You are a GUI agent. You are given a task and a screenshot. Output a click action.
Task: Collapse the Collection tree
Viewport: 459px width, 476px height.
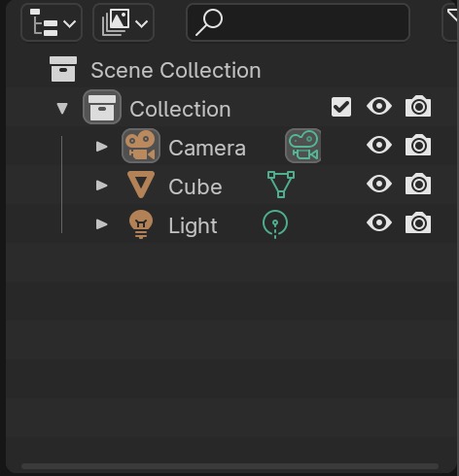[x=62, y=108]
